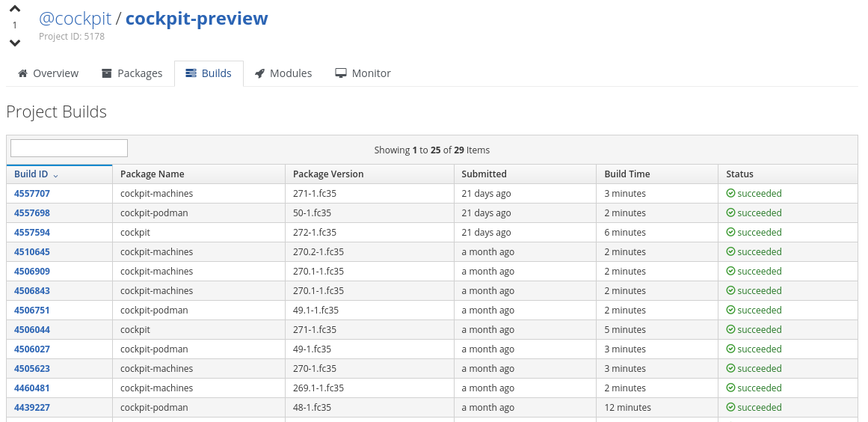Toggle Build ID sort order chevron

coord(55,175)
